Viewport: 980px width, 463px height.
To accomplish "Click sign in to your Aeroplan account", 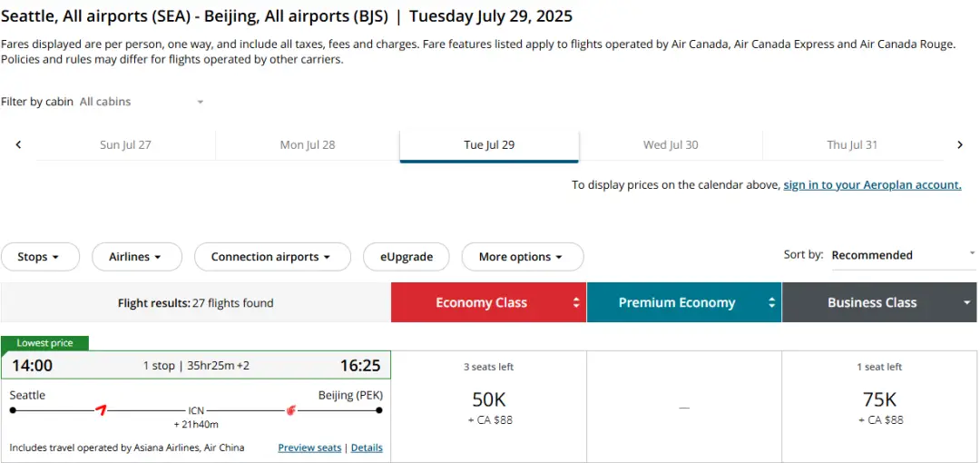I will tap(872, 185).
